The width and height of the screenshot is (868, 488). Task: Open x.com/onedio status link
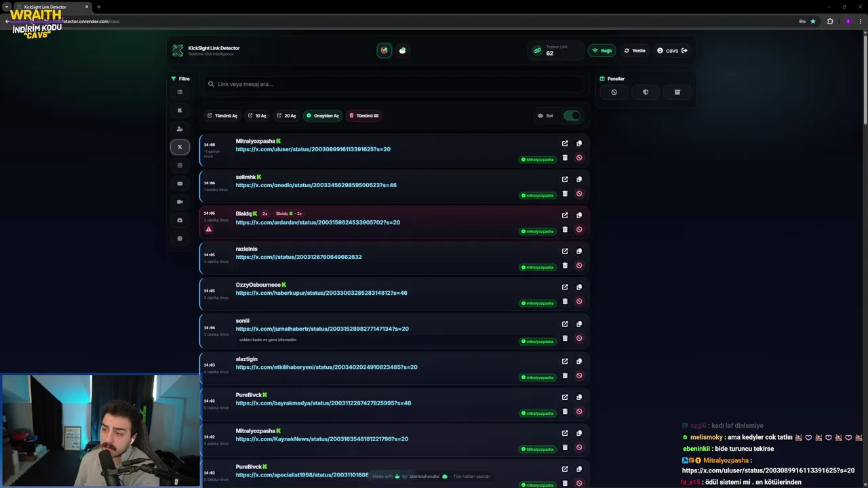(x=316, y=185)
